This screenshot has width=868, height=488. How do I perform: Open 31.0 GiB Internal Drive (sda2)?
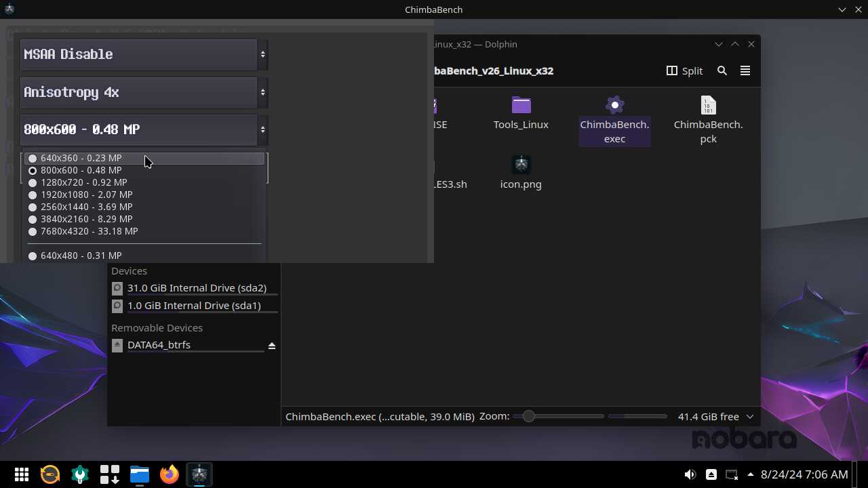click(194, 288)
